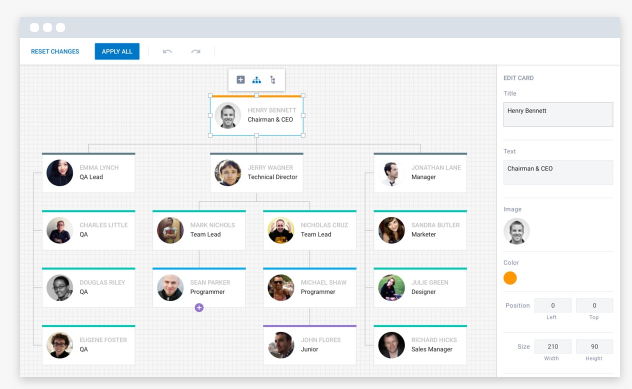Select the vertical tree layout icon
This screenshot has width=632, height=389.
(273, 80)
